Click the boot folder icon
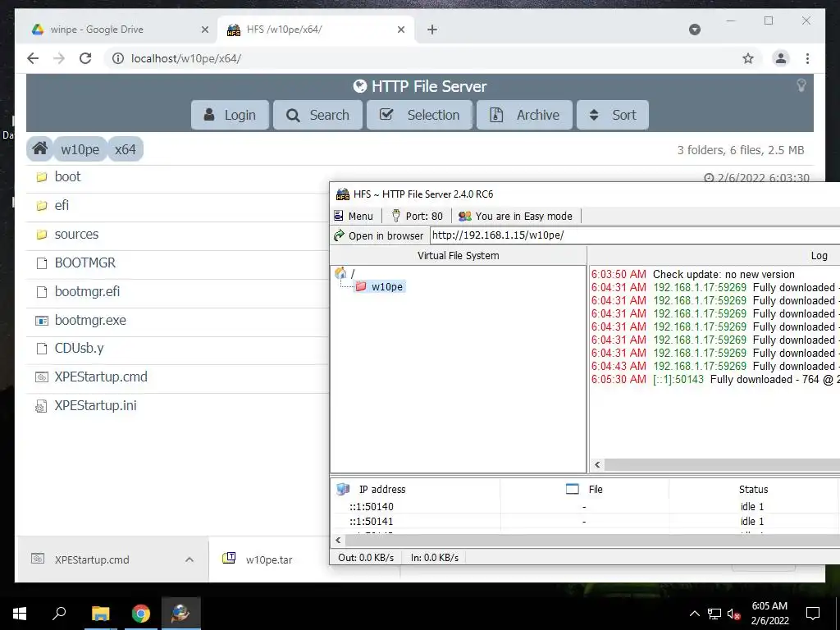Image resolution: width=840 pixels, height=630 pixels. point(41,177)
